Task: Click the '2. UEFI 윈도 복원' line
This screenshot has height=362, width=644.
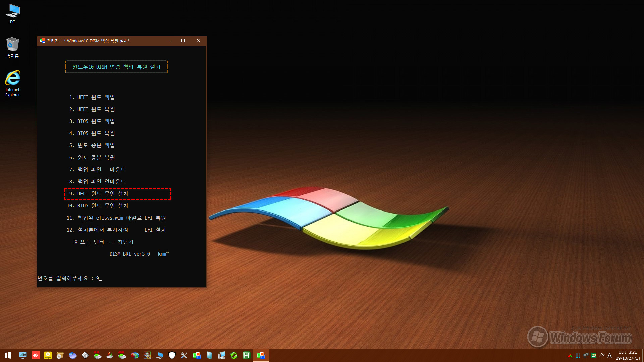Action: tap(92, 109)
